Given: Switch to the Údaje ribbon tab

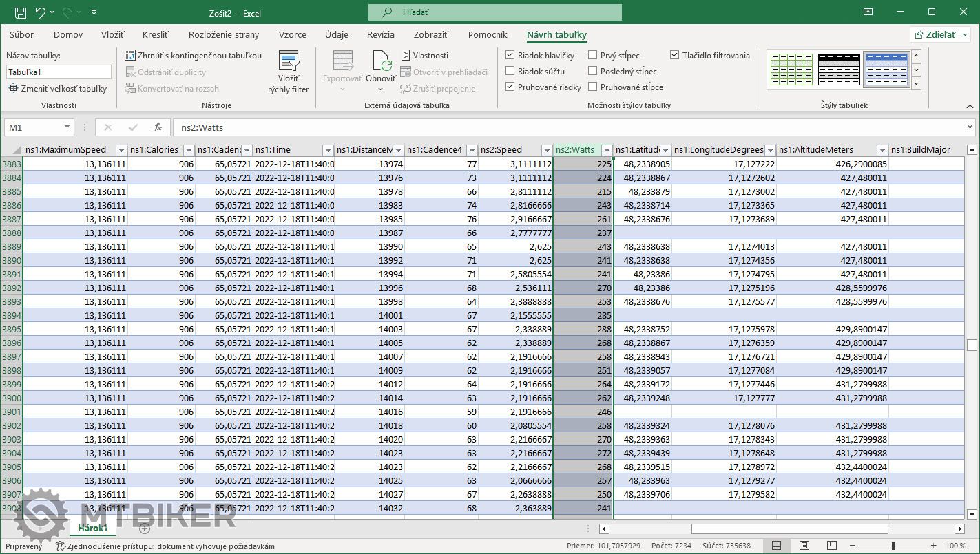Looking at the screenshot, I should pos(336,35).
